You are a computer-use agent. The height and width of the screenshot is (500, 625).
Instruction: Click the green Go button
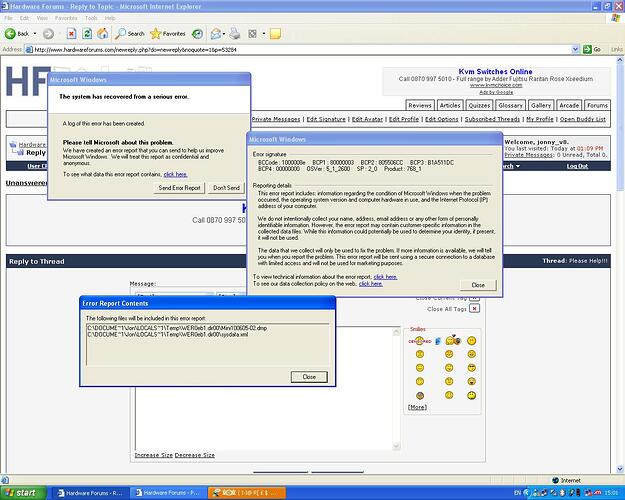click(592, 49)
